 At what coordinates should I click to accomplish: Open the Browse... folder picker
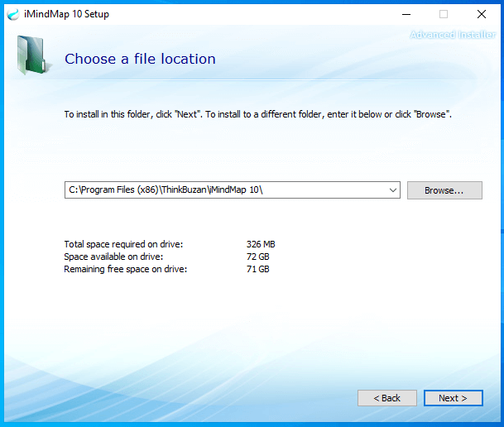click(x=444, y=190)
